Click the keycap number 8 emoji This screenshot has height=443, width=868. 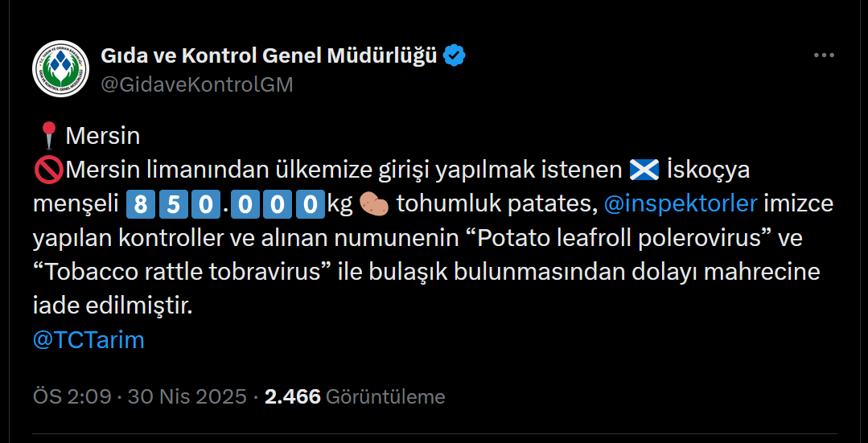(x=140, y=205)
